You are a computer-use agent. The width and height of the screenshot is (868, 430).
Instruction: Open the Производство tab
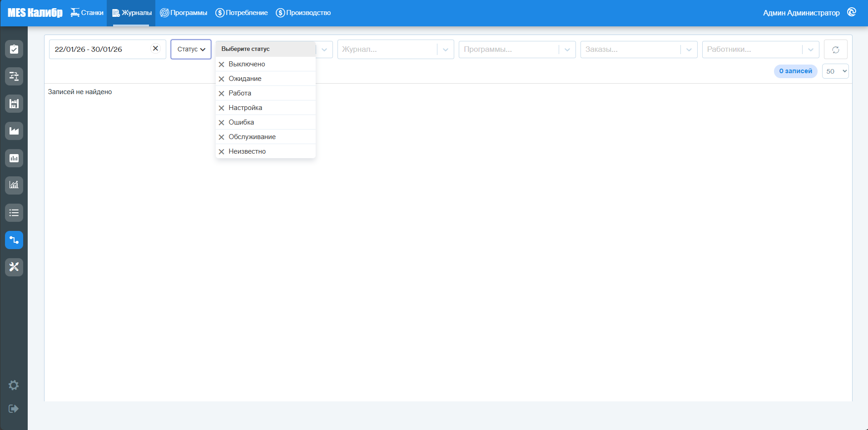(303, 13)
